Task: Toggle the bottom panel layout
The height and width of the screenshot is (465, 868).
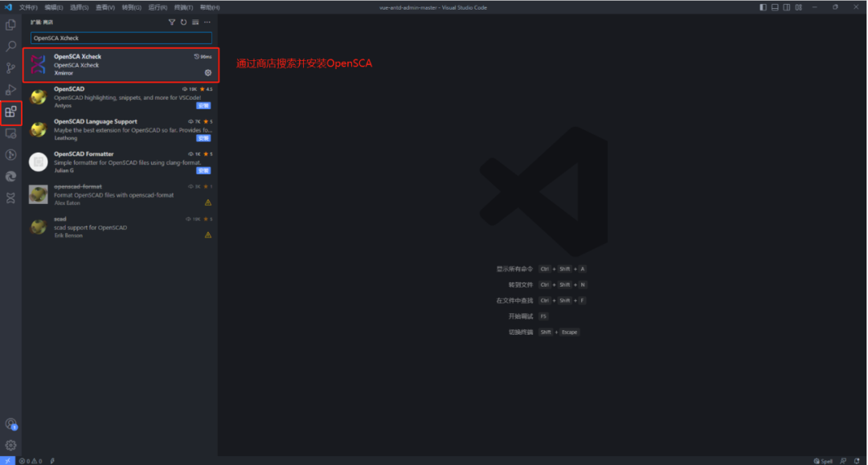Action: tap(775, 7)
